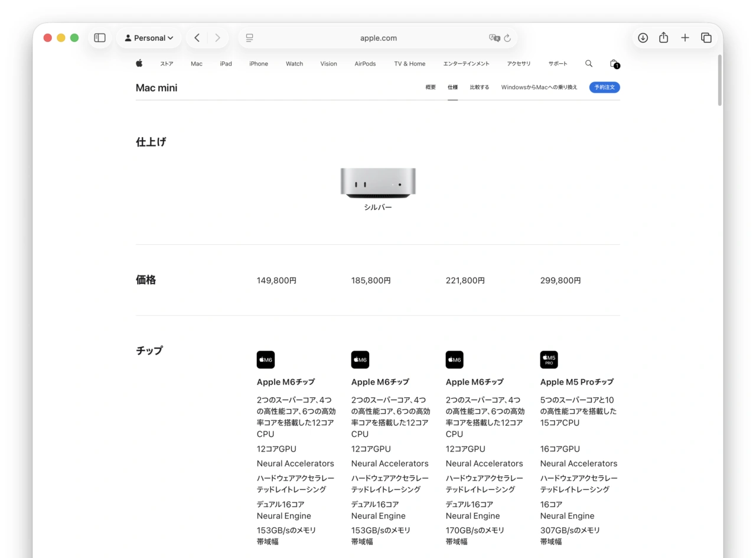Select the 16コアGPU text
The width and height of the screenshot is (756, 558).
560,449
